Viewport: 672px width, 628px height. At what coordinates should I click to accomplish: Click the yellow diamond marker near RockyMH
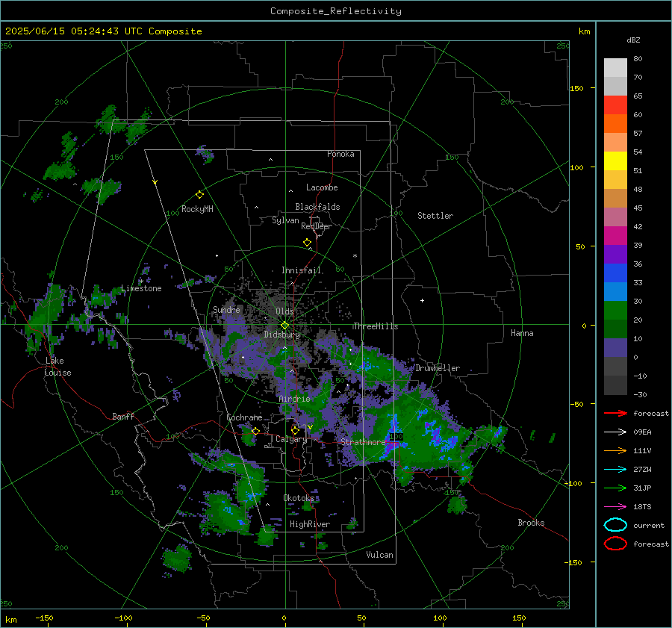[199, 195]
